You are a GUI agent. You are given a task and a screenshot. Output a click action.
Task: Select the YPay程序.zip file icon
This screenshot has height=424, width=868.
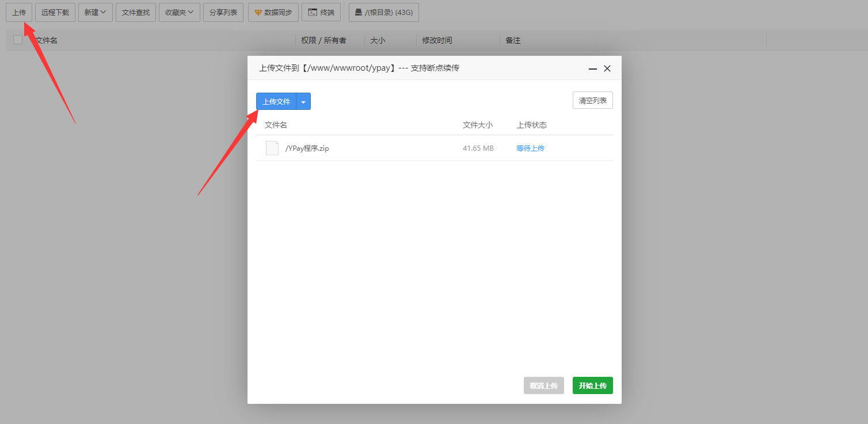(272, 148)
